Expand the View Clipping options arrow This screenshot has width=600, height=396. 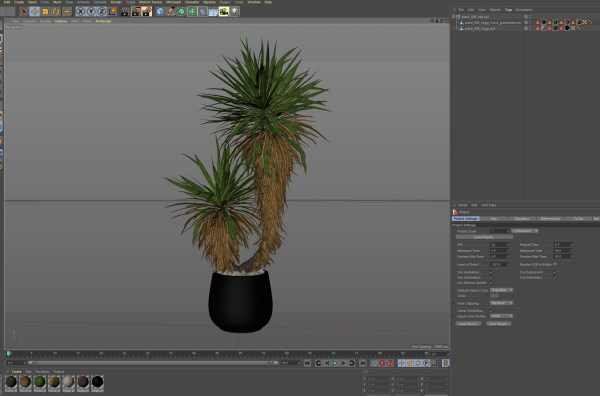coord(454,303)
